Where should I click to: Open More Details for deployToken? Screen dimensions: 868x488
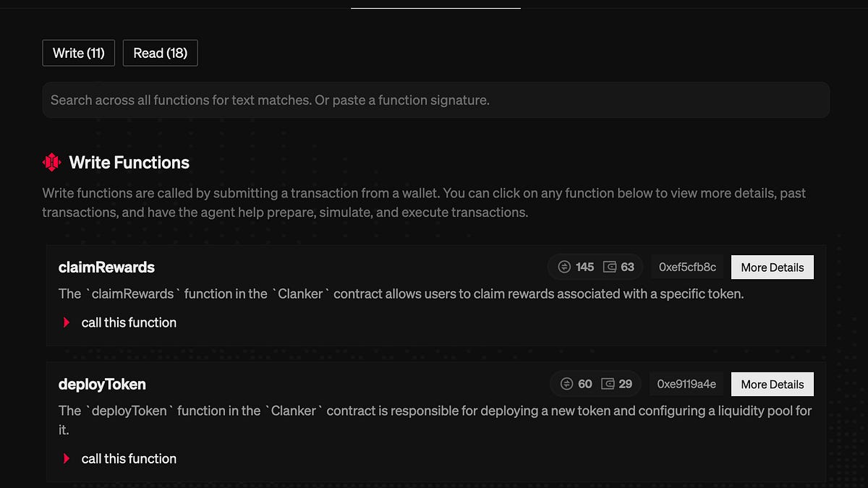click(x=772, y=384)
